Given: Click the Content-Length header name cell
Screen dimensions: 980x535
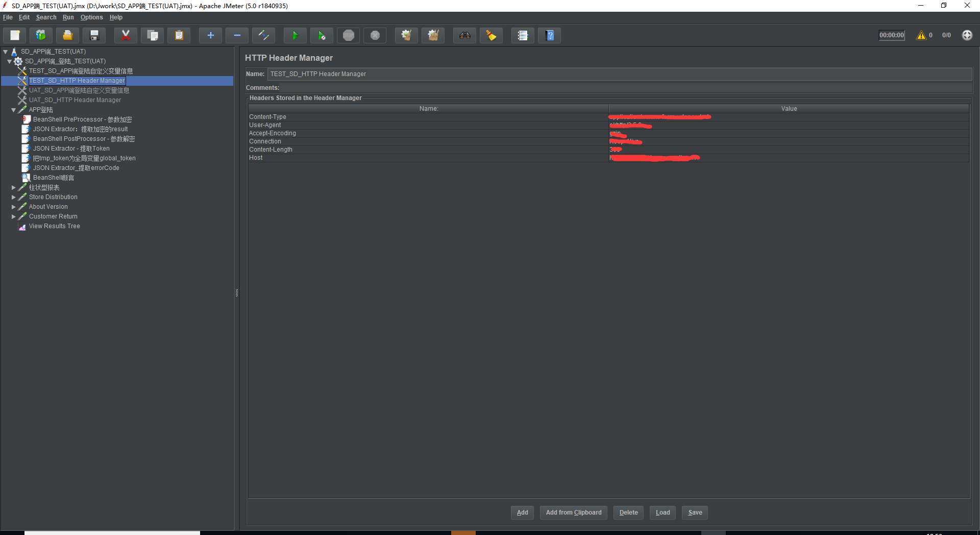Looking at the screenshot, I should coord(428,150).
